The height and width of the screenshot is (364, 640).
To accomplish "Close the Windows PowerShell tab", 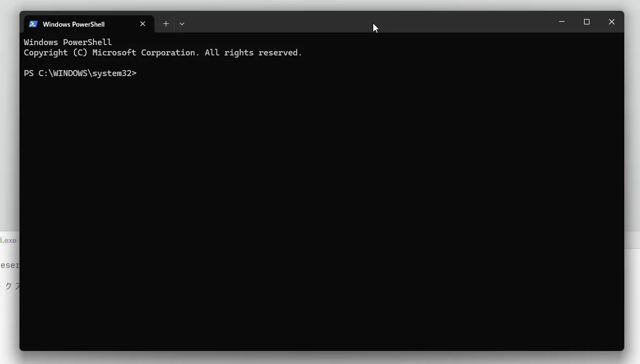I will [142, 24].
